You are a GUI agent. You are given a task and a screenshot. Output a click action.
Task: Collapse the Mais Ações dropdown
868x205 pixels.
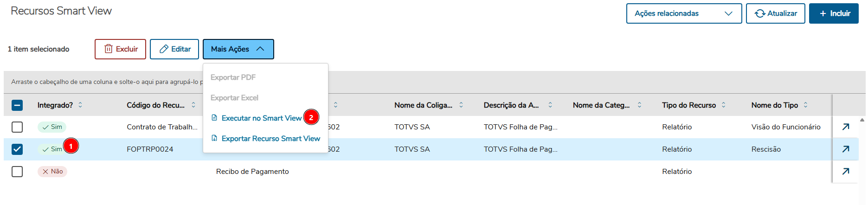pyautogui.click(x=238, y=49)
